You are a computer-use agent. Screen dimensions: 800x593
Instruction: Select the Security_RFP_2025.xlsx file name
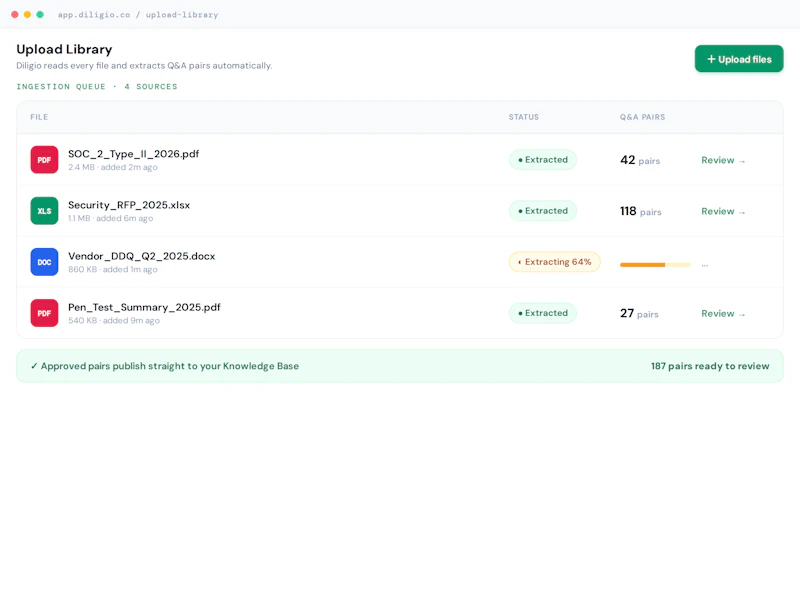click(129, 205)
